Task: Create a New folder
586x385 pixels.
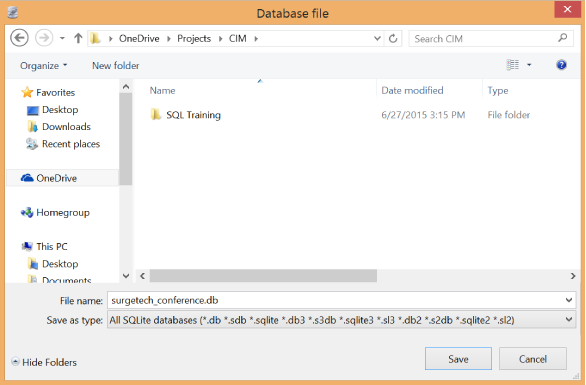Action: (x=115, y=66)
